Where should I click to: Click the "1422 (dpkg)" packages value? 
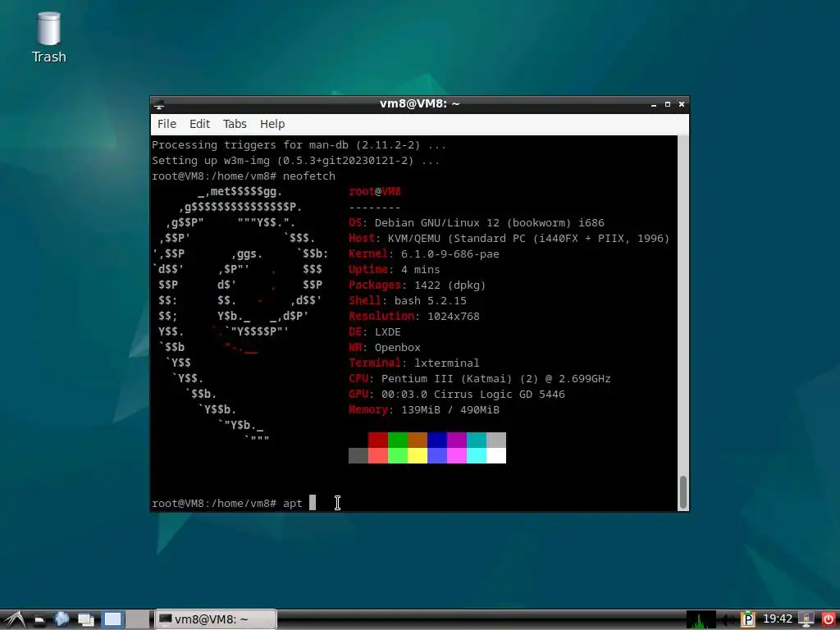(450, 285)
